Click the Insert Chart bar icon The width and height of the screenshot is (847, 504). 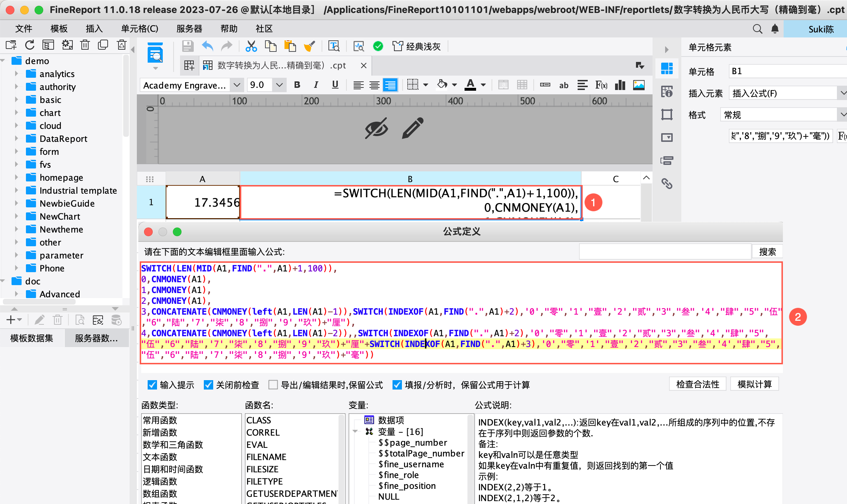(620, 85)
